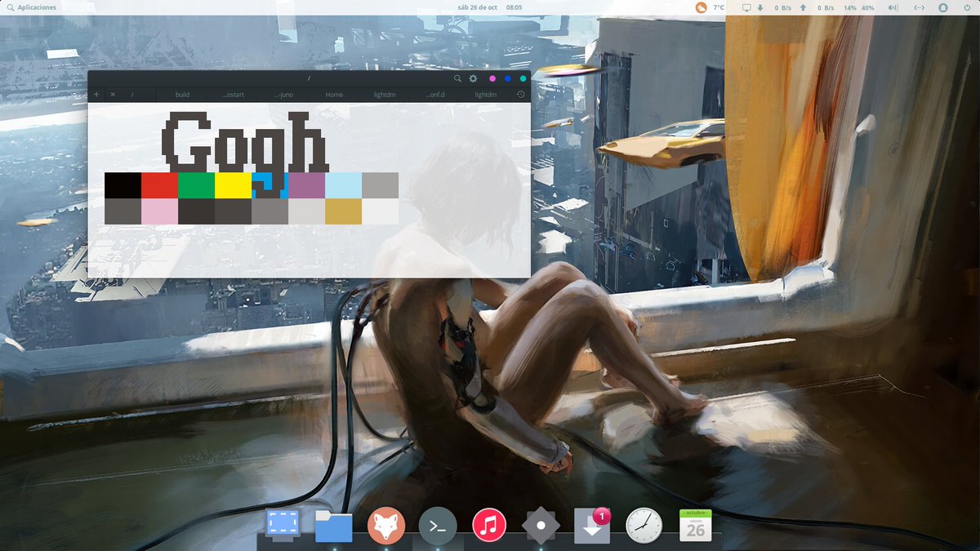Click the teal dot in terminal header
This screenshot has width=980, height=551.
coord(523,78)
